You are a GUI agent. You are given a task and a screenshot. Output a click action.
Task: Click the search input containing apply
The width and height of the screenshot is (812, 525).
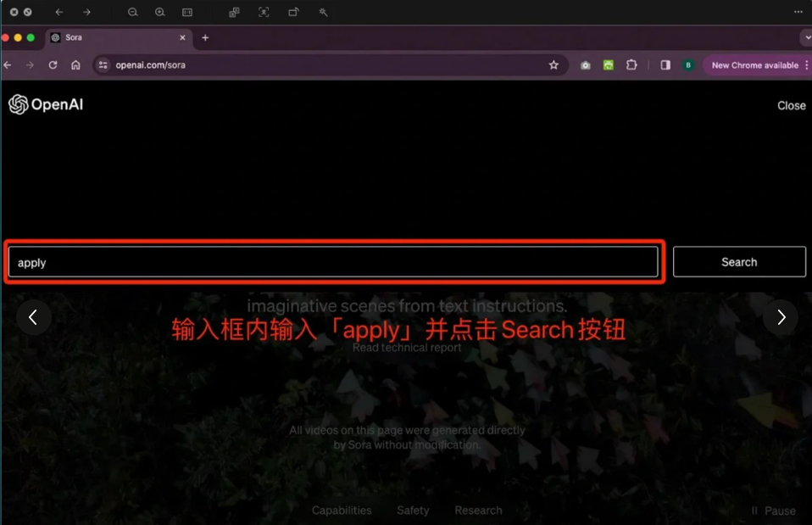pos(333,262)
